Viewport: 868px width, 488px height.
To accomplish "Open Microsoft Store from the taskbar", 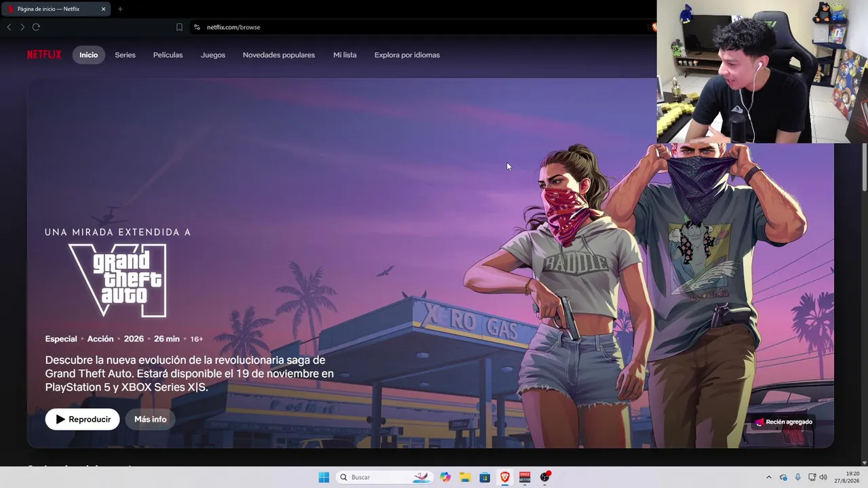I will [485, 477].
